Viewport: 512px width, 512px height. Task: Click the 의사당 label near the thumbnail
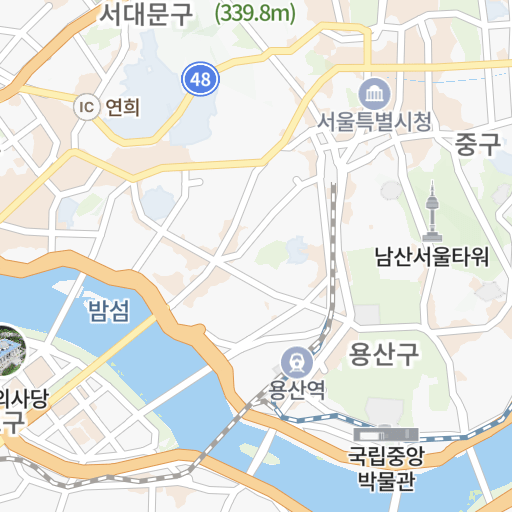tap(23, 399)
